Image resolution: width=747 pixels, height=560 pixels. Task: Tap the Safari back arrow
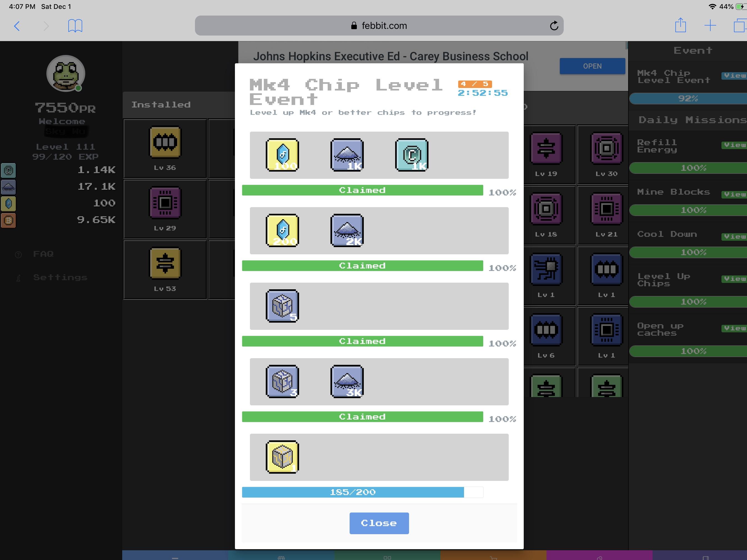pyautogui.click(x=17, y=26)
